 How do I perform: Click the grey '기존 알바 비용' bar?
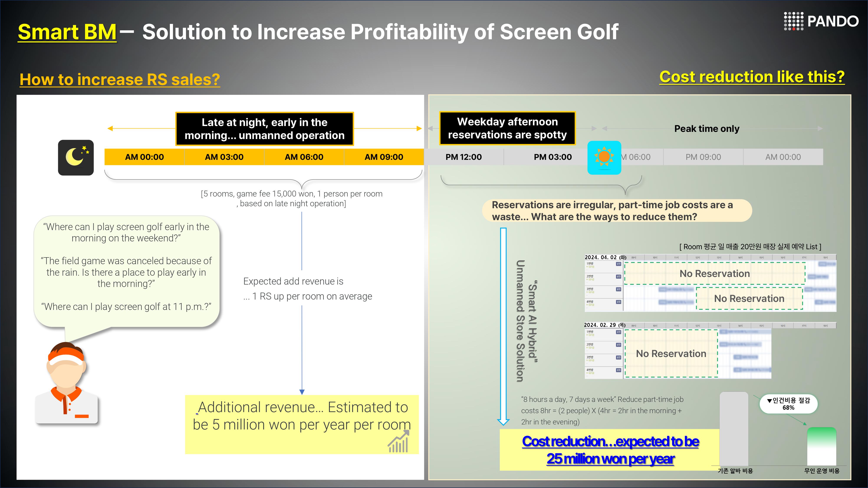(734, 429)
